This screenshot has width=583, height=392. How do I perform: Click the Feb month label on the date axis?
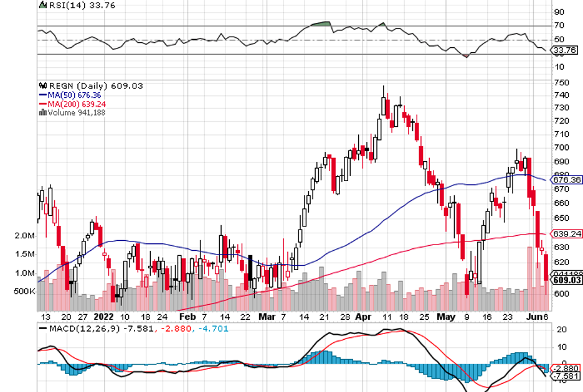(x=187, y=317)
